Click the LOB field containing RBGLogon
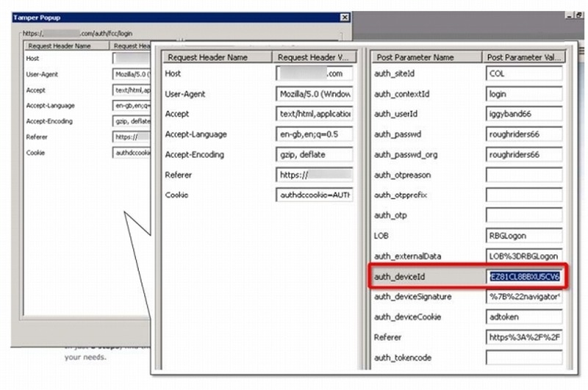The image size is (588, 390). click(x=524, y=236)
